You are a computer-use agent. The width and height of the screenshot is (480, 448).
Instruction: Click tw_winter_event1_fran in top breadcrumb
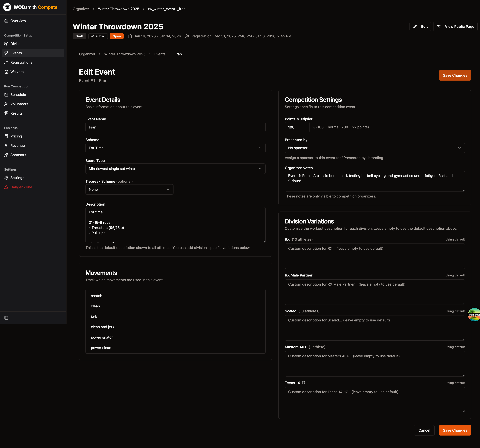(x=167, y=9)
